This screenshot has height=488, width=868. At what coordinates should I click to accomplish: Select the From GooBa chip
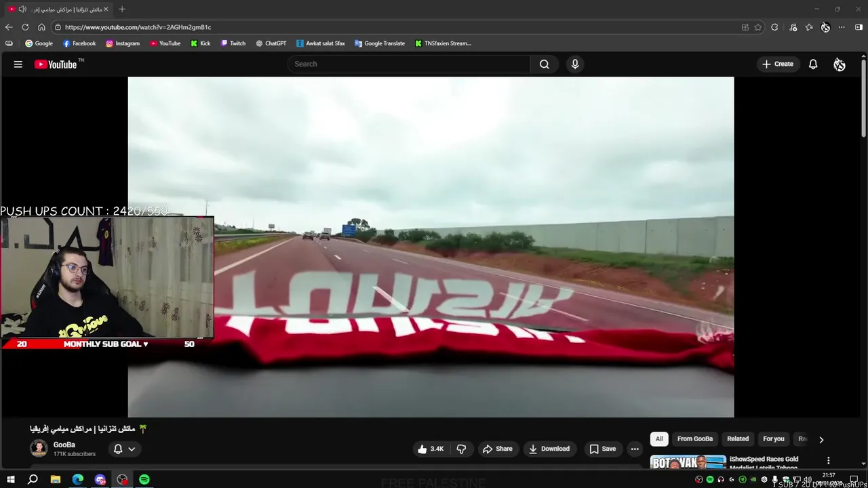pyautogui.click(x=695, y=439)
